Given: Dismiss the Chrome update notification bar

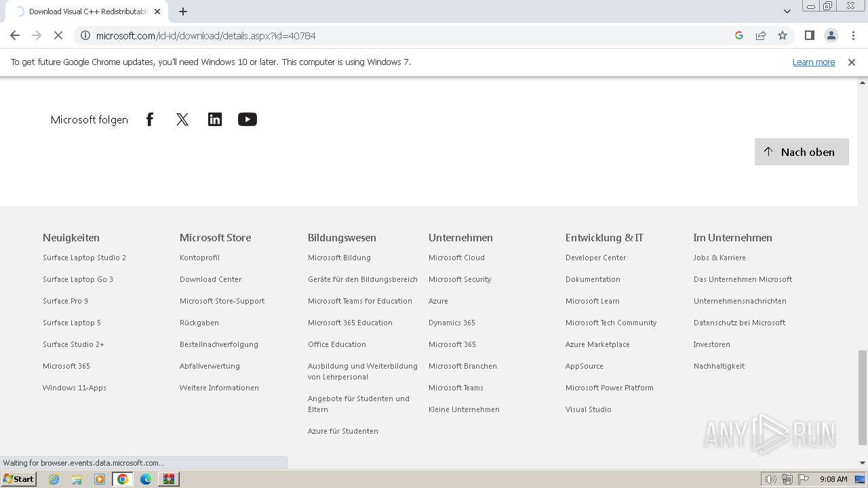Looking at the screenshot, I should 852,62.
